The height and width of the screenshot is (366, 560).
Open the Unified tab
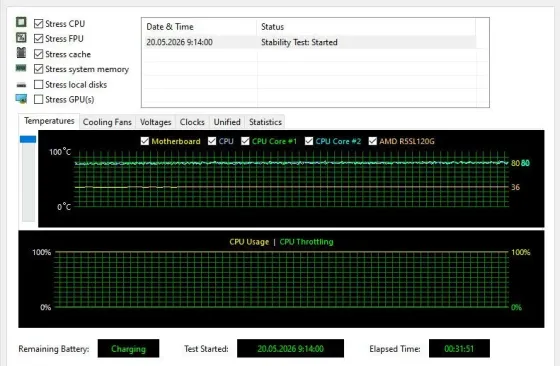coord(227,122)
